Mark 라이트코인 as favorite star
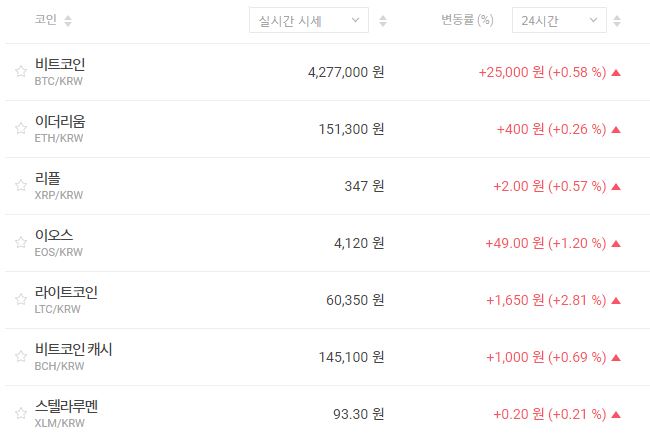Image resolution: width=650 pixels, height=442 pixels. coord(20,299)
